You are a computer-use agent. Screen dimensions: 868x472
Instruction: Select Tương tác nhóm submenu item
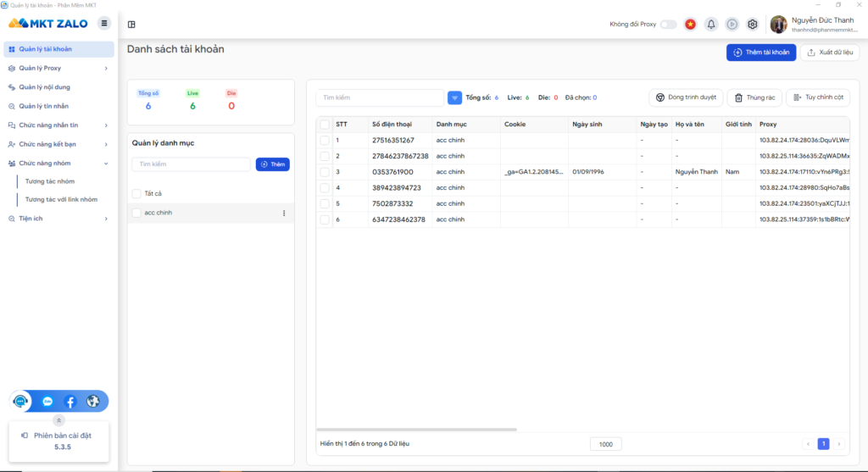click(50, 181)
